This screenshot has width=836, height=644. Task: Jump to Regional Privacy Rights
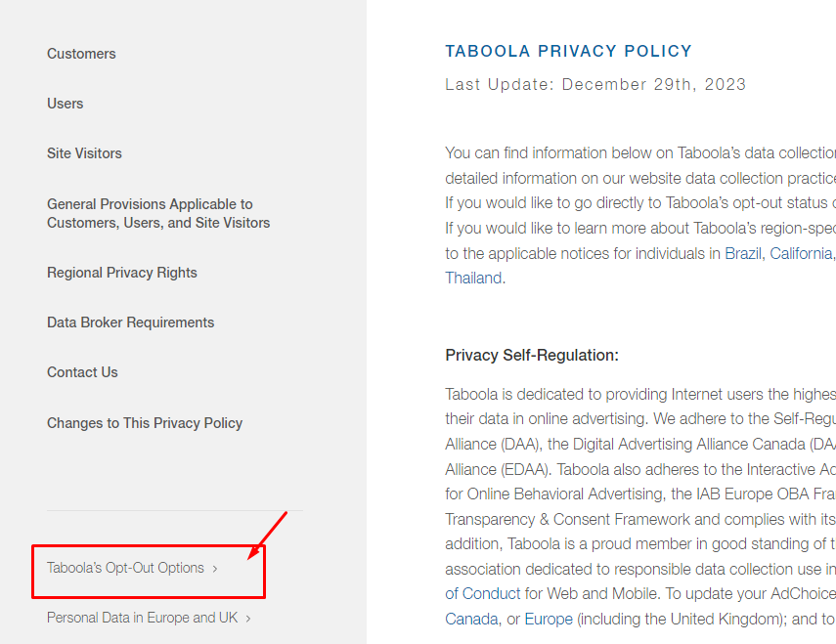click(122, 273)
